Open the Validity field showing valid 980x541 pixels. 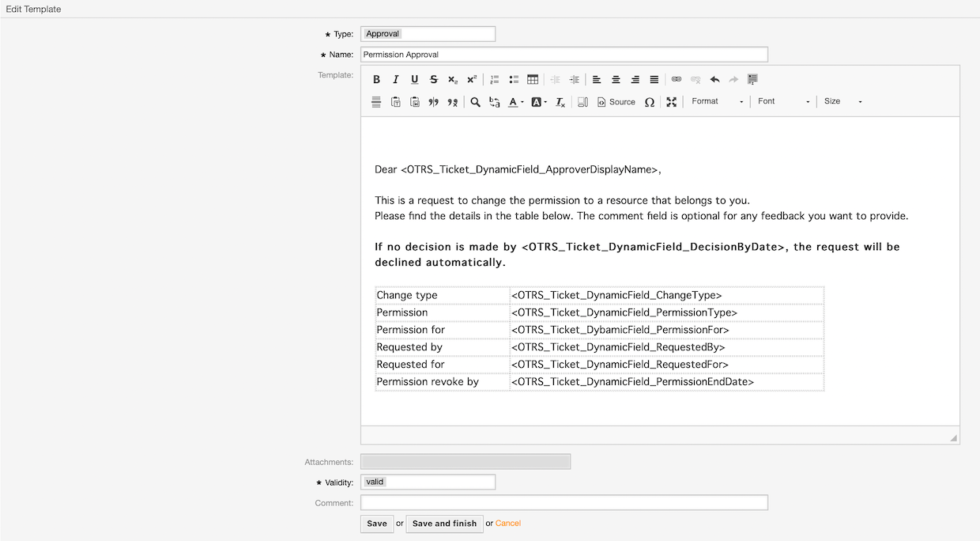pos(428,482)
